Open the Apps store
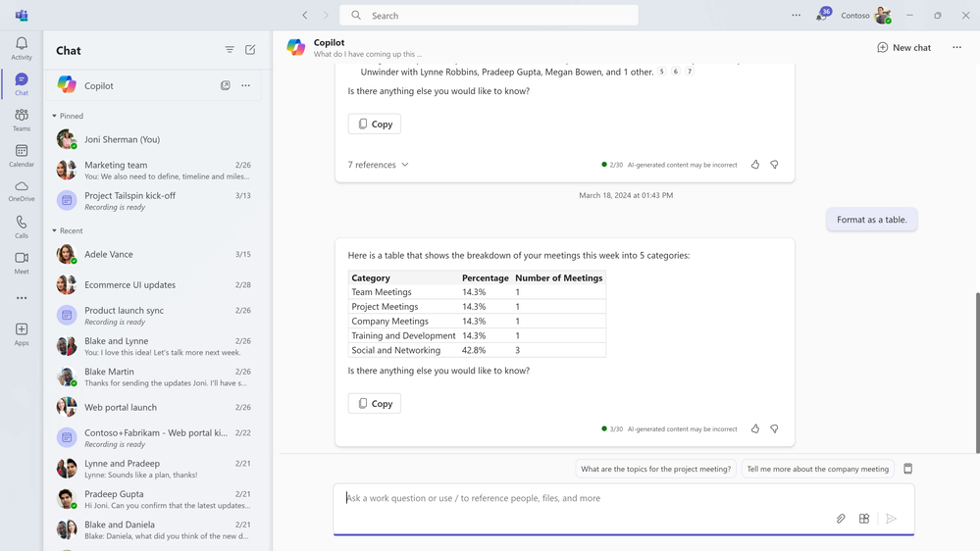 (22, 333)
